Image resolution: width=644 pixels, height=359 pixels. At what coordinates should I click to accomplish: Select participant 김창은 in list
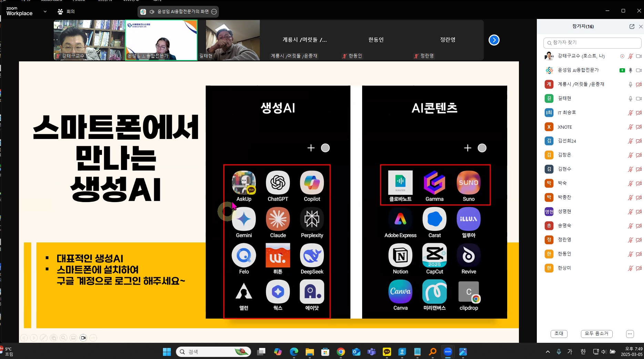590,155
